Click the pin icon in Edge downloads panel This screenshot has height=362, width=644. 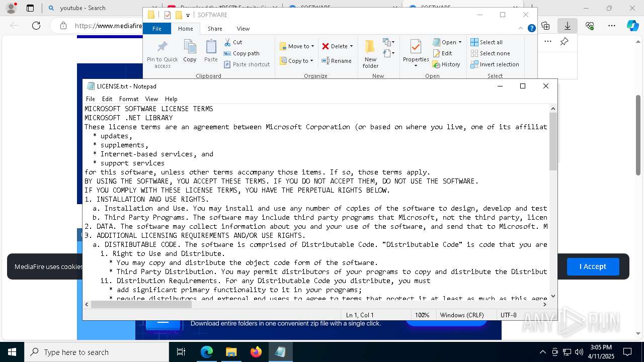(x=564, y=42)
